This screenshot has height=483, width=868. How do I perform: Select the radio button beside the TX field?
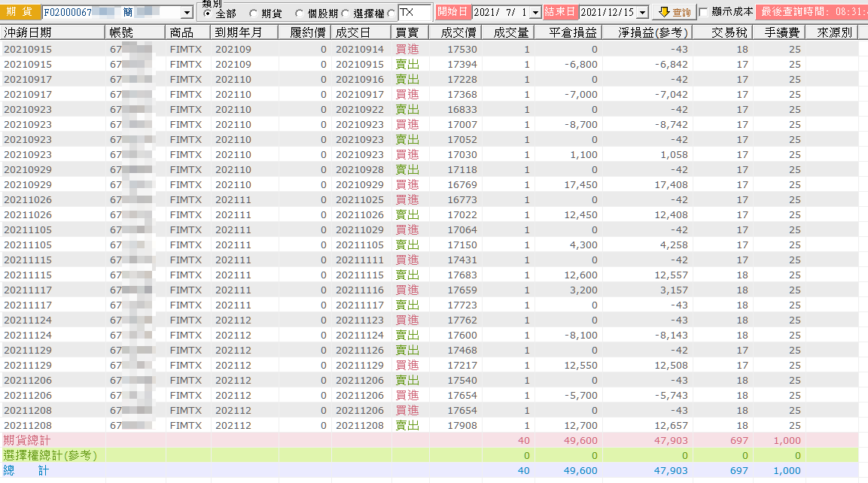pyautogui.click(x=392, y=14)
